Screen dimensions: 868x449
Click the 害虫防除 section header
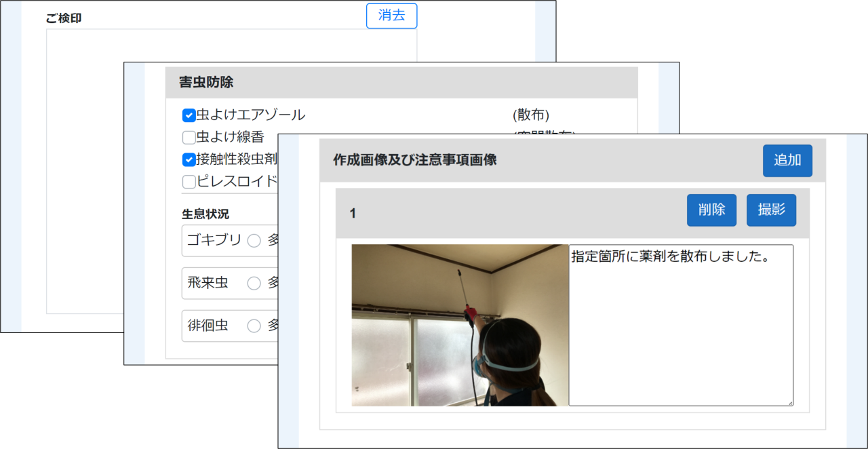pos(401,82)
